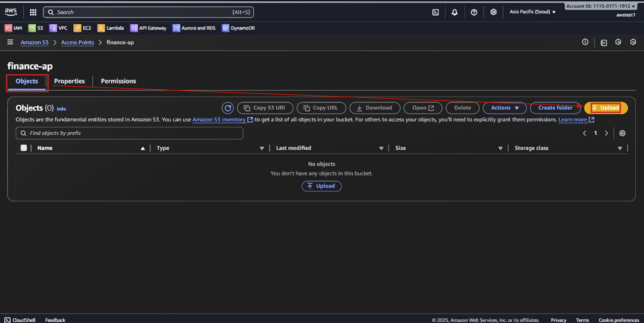This screenshot has width=644, height=323.
Task: Open the AWS home logo
Action: click(11, 12)
